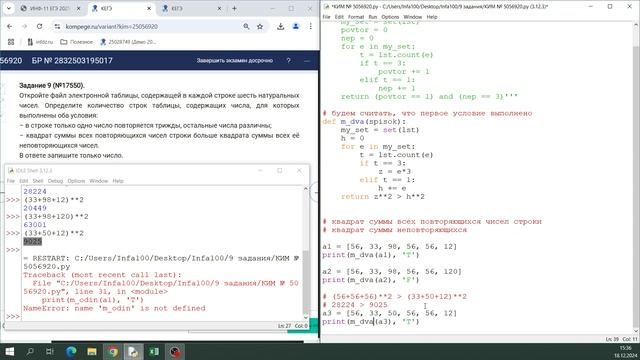Open the exam help question mark
Viewport: 640px width, 360px height.
coord(289,60)
